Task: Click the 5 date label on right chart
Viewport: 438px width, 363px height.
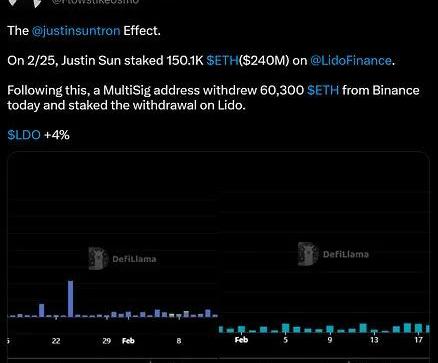Action: pyautogui.click(x=285, y=340)
